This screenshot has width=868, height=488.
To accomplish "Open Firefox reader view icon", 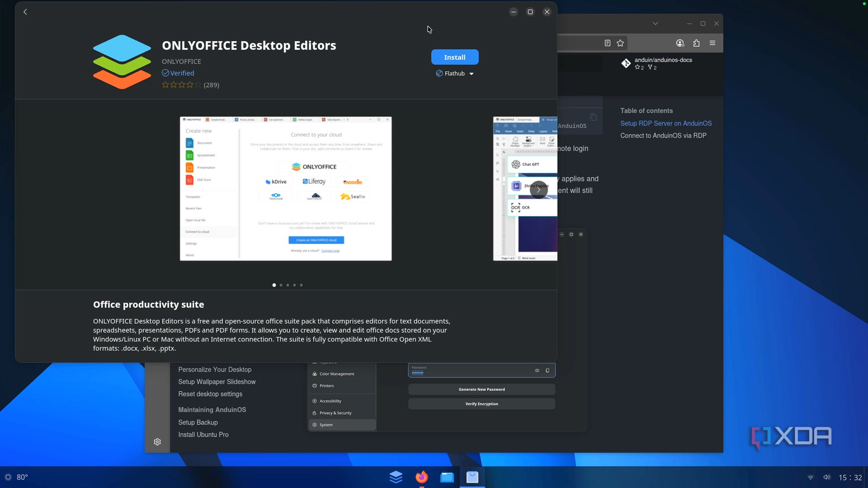I will [x=608, y=43].
